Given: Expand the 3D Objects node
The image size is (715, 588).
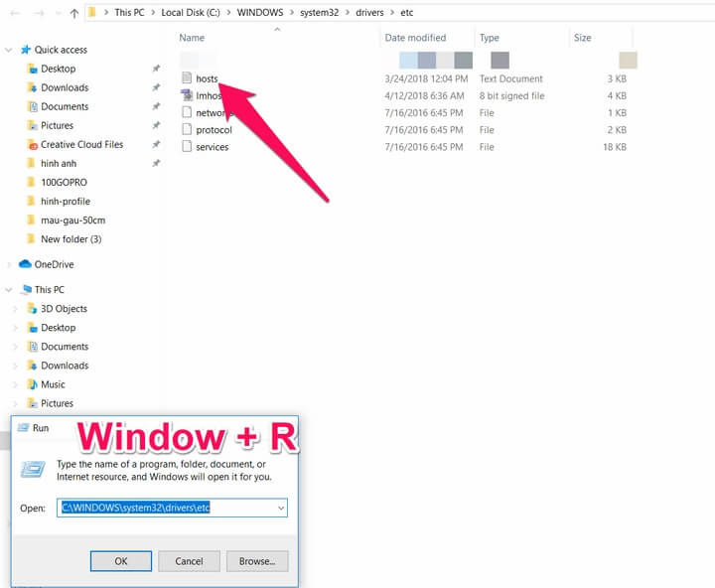Looking at the screenshot, I should click(15, 309).
